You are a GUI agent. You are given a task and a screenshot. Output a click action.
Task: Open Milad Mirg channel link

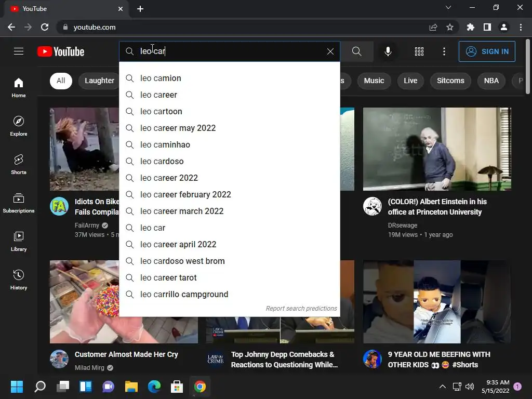pyautogui.click(x=89, y=367)
